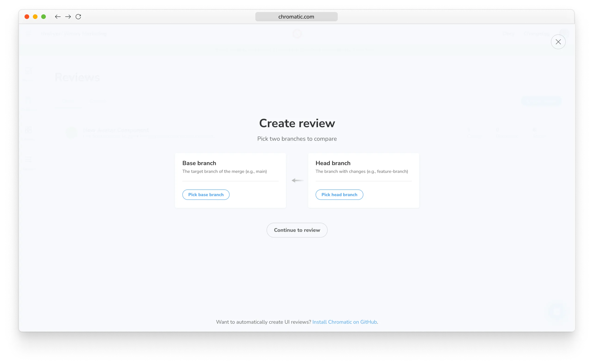Open the base branch picker
The height and width of the screenshot is (364, 593).
pos(206,194)
